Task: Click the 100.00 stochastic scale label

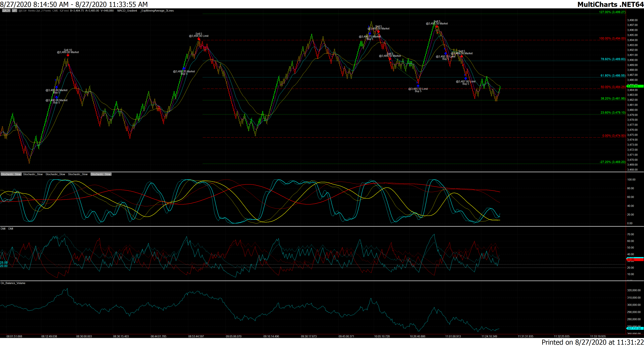Action: (x=631, y=180)
